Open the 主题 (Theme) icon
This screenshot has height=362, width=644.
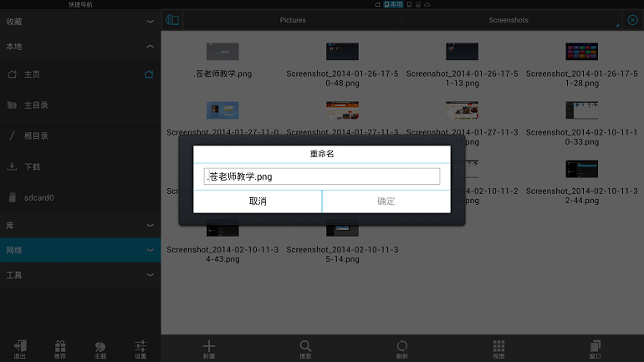click(x=100, y=347)
